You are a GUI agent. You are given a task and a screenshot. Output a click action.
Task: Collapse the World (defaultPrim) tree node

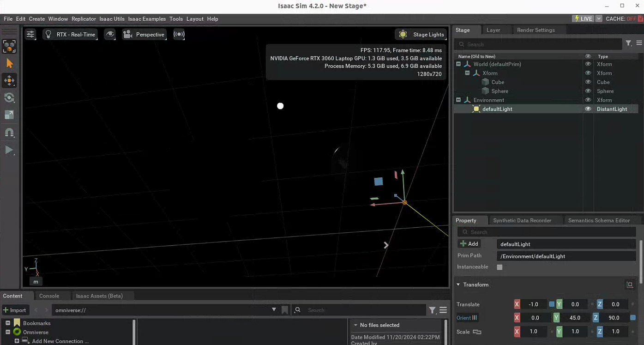tap(458, 64)
